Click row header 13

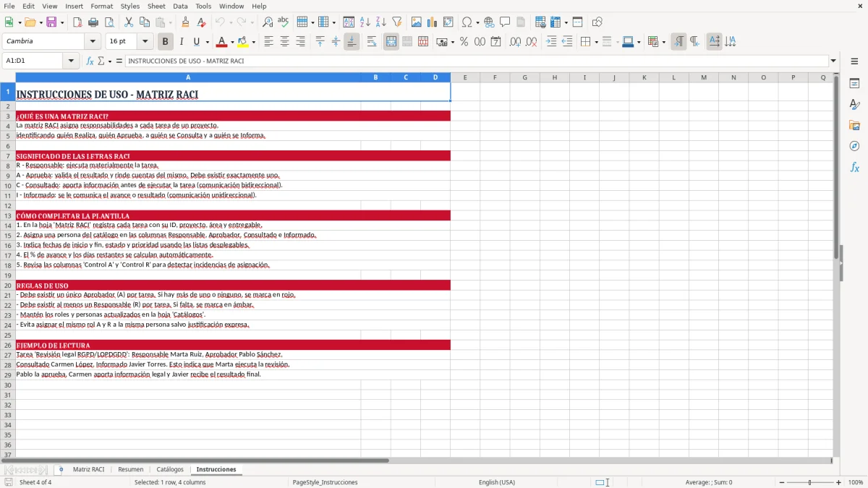click(x=8, y=215)
